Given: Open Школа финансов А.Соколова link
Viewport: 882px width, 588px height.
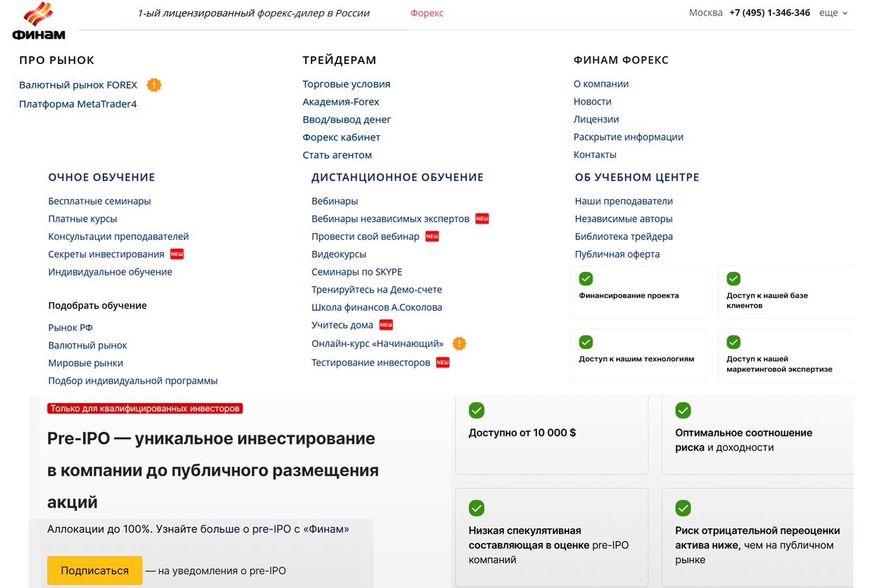Looking at the screenshot, I should pos(376,307).
